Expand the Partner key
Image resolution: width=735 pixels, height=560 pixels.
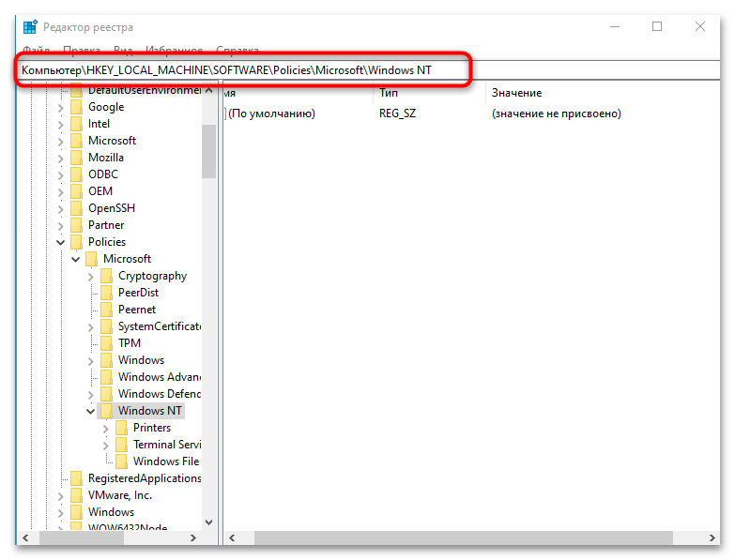coord(60,226)
